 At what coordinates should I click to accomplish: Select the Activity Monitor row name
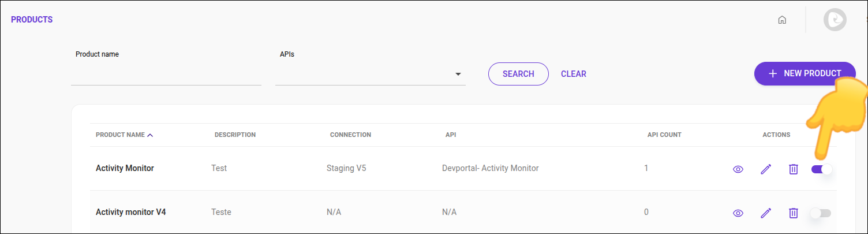tap(125, 168)
